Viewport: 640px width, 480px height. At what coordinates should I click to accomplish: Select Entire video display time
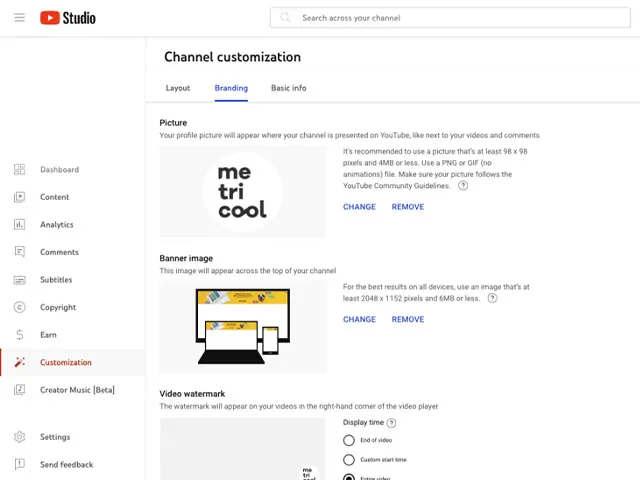pos(349,477)
